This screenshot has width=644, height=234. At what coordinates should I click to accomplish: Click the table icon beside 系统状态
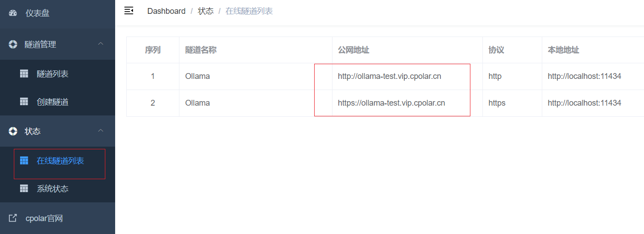[24, 189]
